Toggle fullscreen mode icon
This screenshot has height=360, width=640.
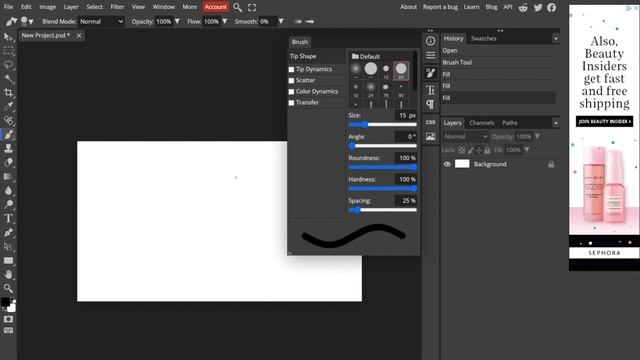252,7
